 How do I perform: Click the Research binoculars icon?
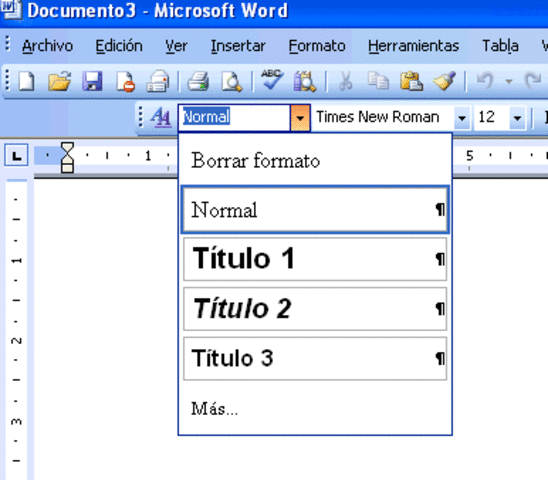(305, 81)
